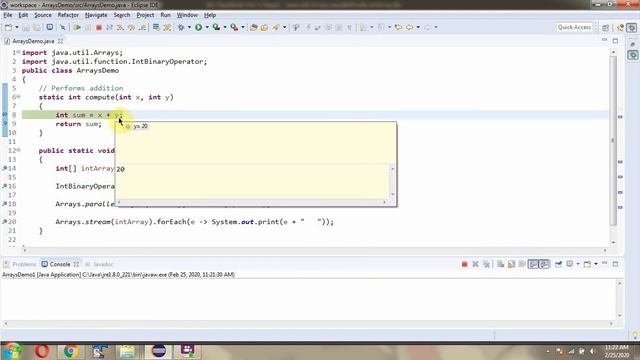Open the Help menu
The width and height of the screenshot is (640, 360).
click(210, 15)
